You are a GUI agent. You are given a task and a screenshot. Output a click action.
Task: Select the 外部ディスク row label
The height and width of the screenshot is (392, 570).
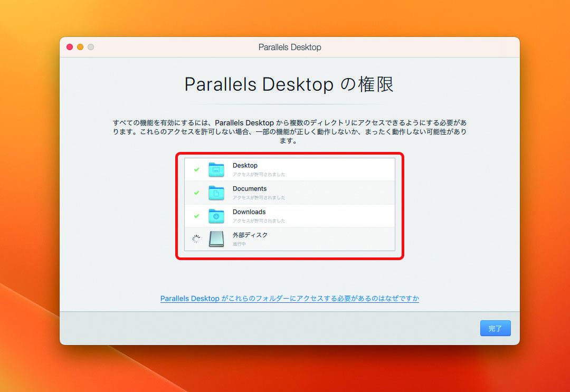click(250, 235)
